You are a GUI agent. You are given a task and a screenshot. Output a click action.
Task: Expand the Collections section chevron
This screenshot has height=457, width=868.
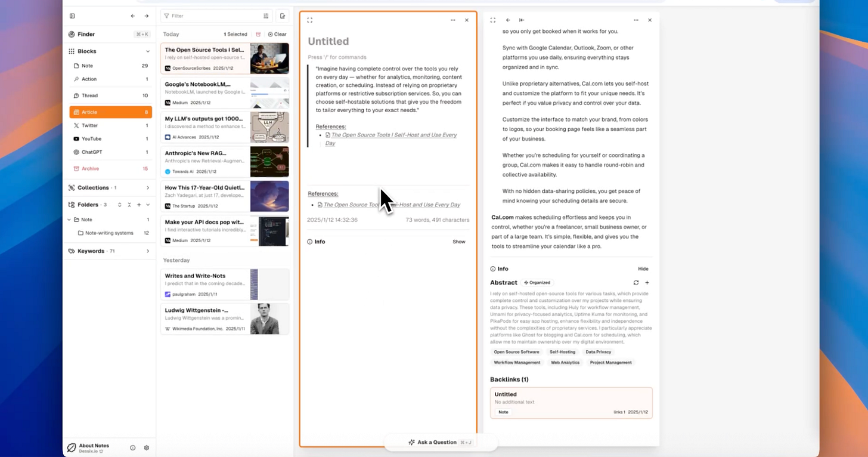point(148,188)
